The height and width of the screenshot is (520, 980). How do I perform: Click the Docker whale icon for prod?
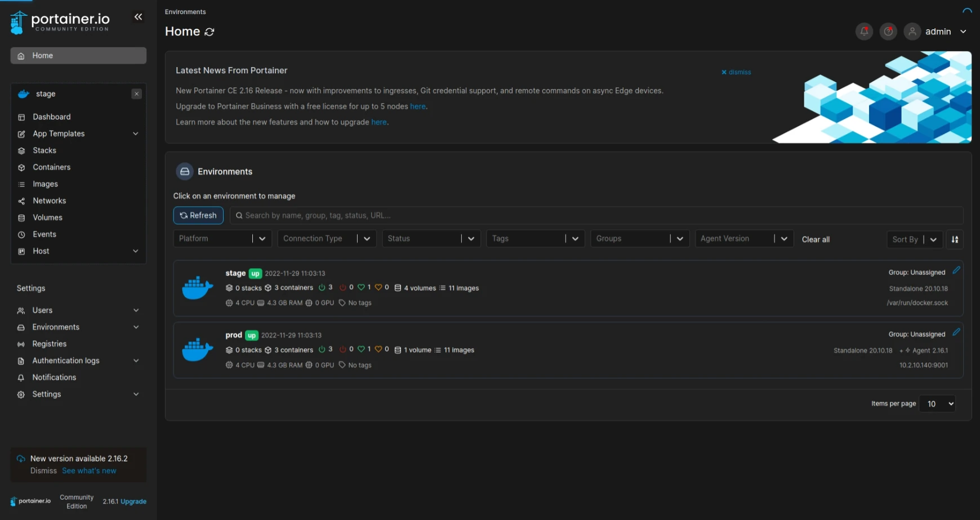[198, 350]
